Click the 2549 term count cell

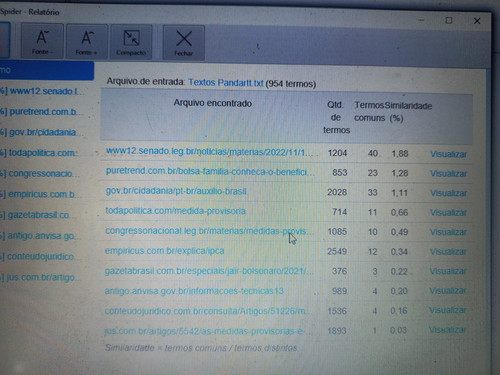click(337, 251)
